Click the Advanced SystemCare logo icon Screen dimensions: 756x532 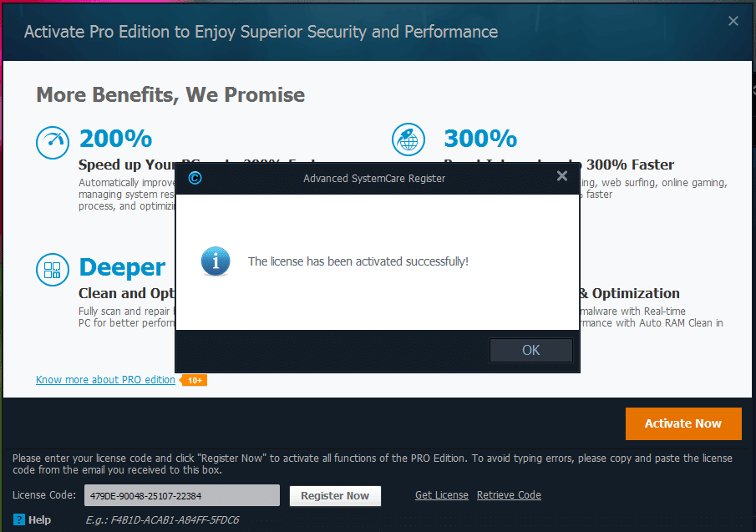pyautogui.click(x=195, y=178)
